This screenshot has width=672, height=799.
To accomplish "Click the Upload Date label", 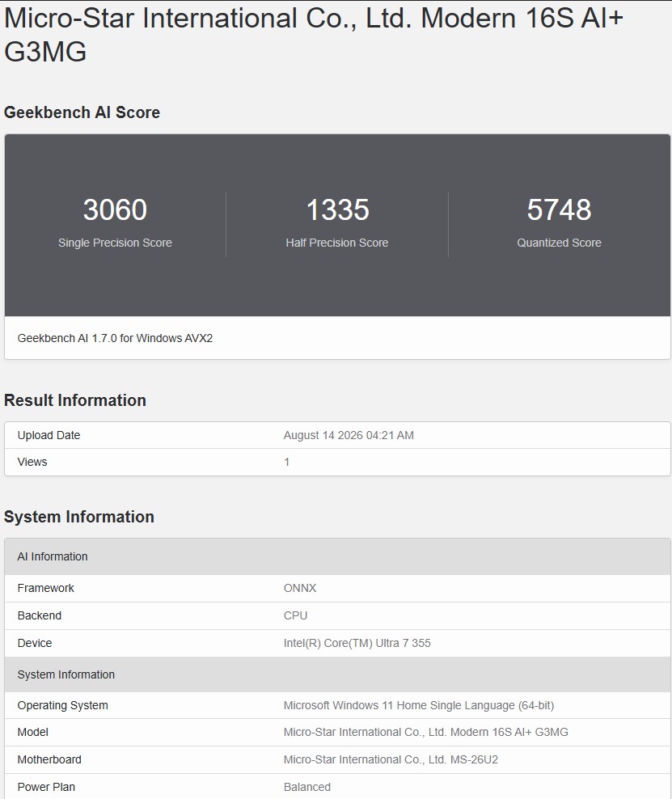I will click(49, 435).
